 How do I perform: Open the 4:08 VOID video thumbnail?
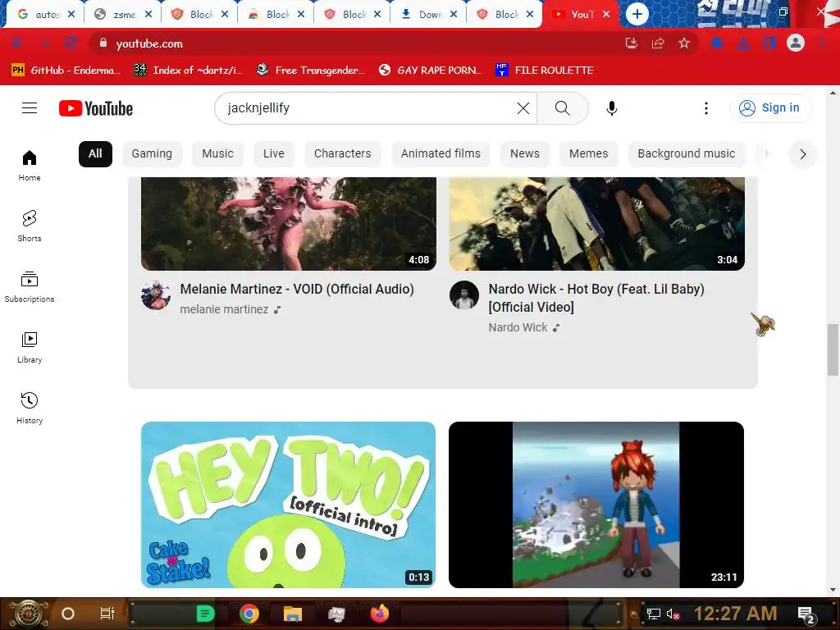click(x=289, y=223)
